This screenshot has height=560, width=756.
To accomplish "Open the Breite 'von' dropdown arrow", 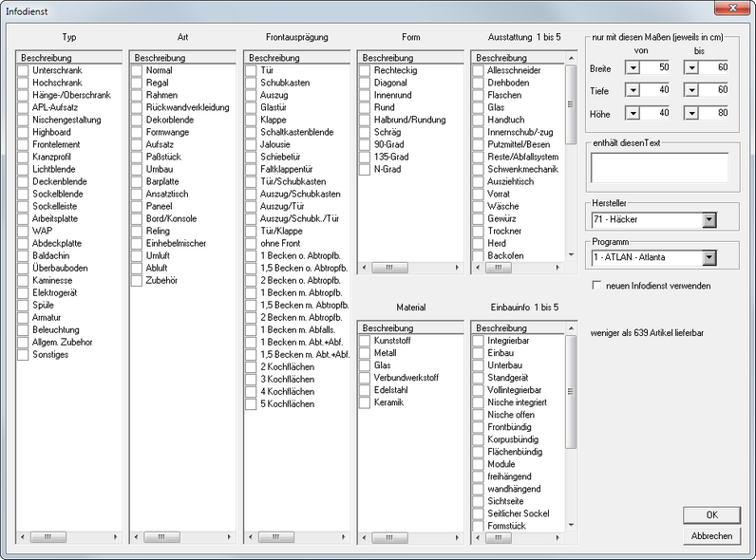I will point(633,67).
